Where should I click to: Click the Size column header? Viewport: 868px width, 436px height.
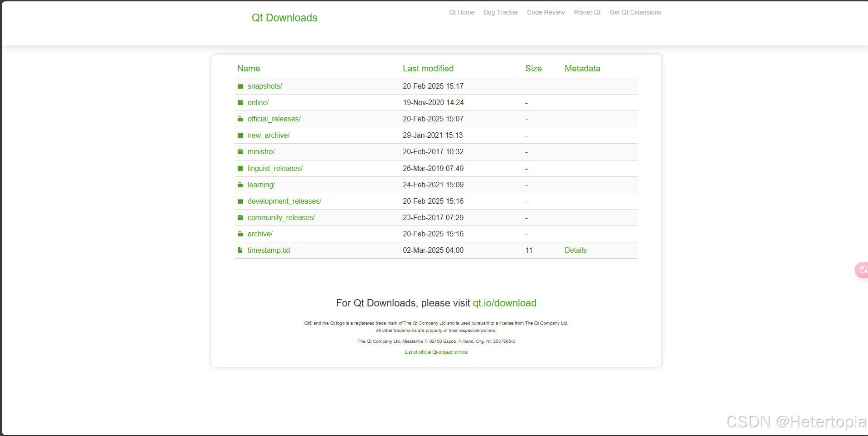click(x=534, y=69)
